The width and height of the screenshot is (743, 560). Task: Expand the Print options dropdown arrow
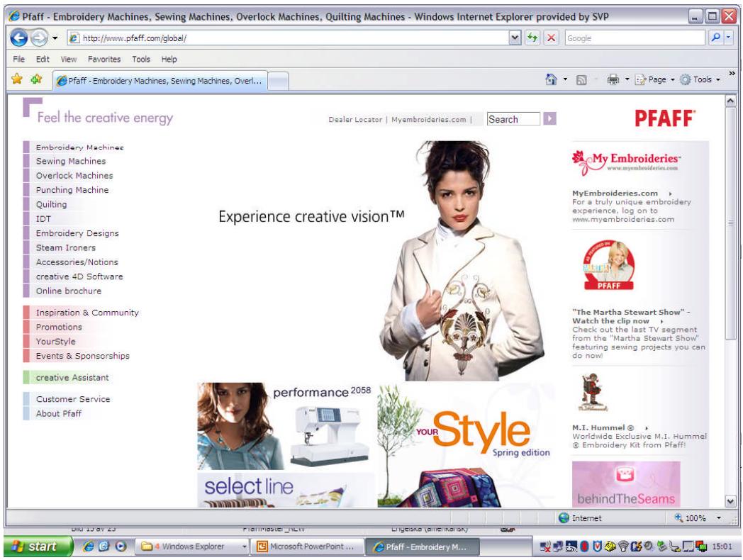627,79
